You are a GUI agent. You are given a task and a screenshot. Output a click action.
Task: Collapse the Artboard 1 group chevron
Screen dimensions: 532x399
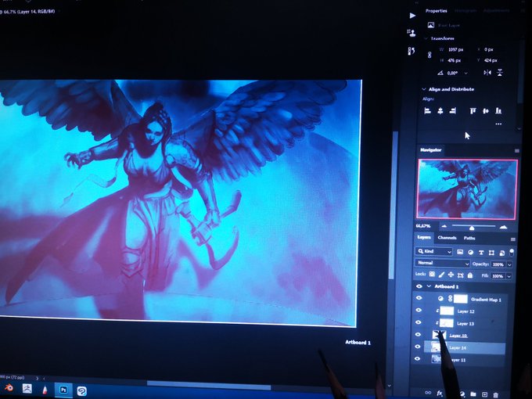point(429,286)
